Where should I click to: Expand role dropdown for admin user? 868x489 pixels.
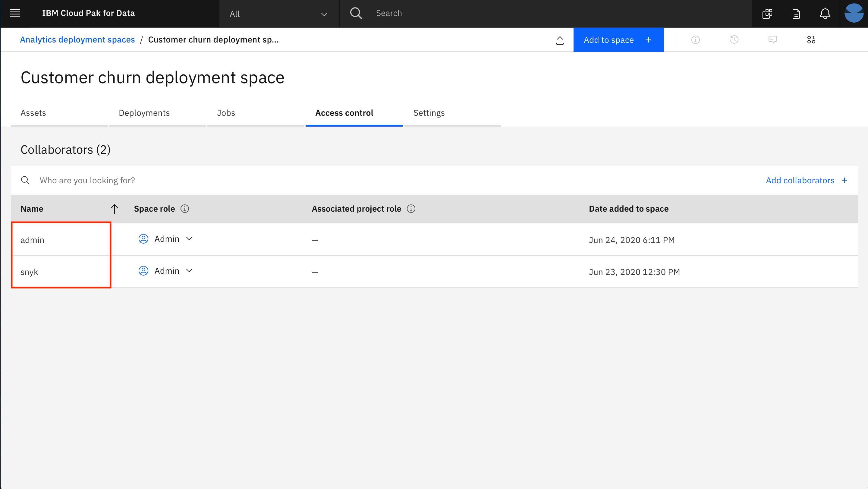(189, 238)
